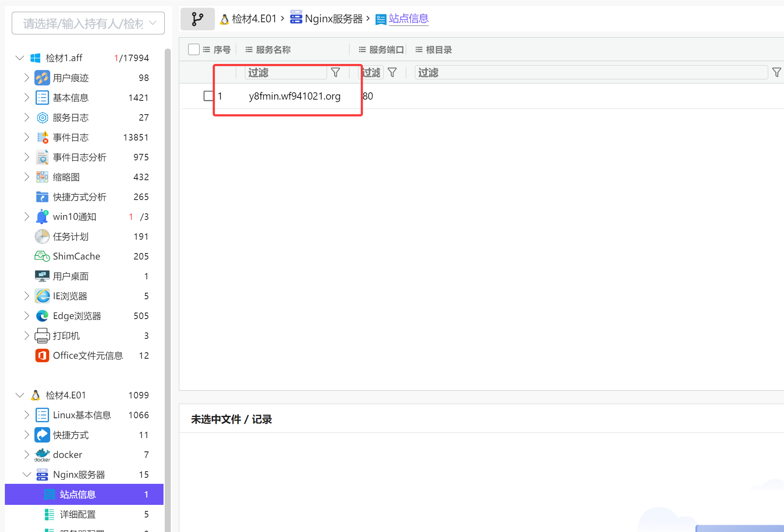This screenshot has height=532, width=784.
Task: Click the Edge浏览器 icon in tree
Action: pos(42,316)
